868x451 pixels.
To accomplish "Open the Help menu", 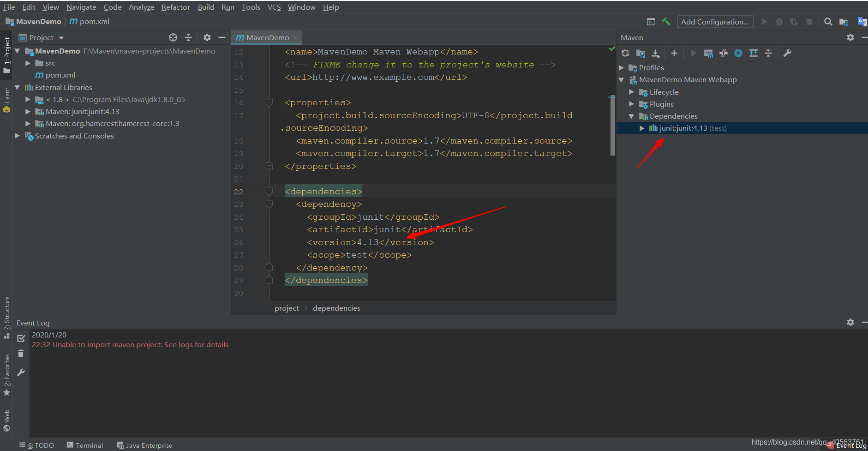I will coord(331,7).
